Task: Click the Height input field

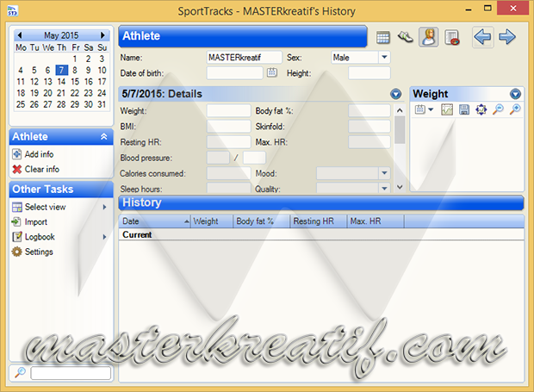Action: (x=369, y=73)
